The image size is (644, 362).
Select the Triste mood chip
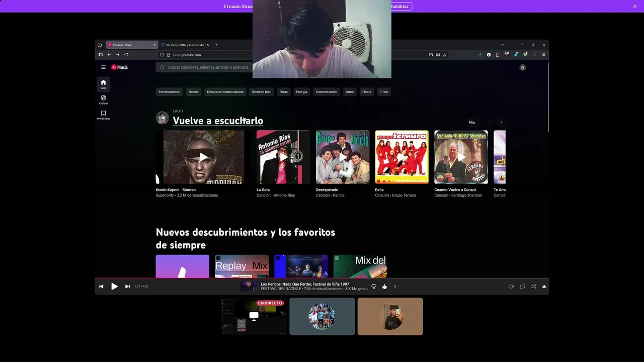coord(384,92)
